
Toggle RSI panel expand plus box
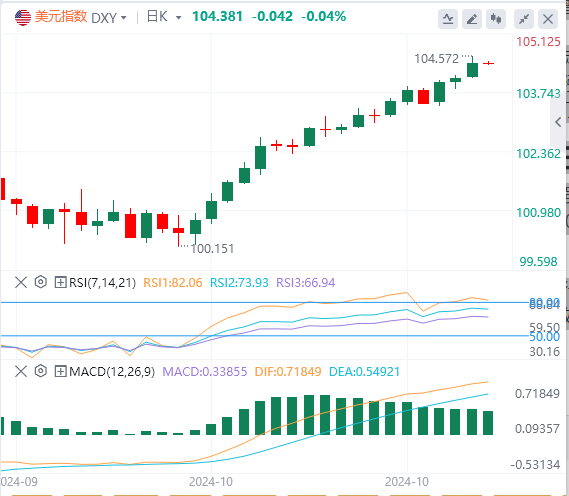(60, 282)
